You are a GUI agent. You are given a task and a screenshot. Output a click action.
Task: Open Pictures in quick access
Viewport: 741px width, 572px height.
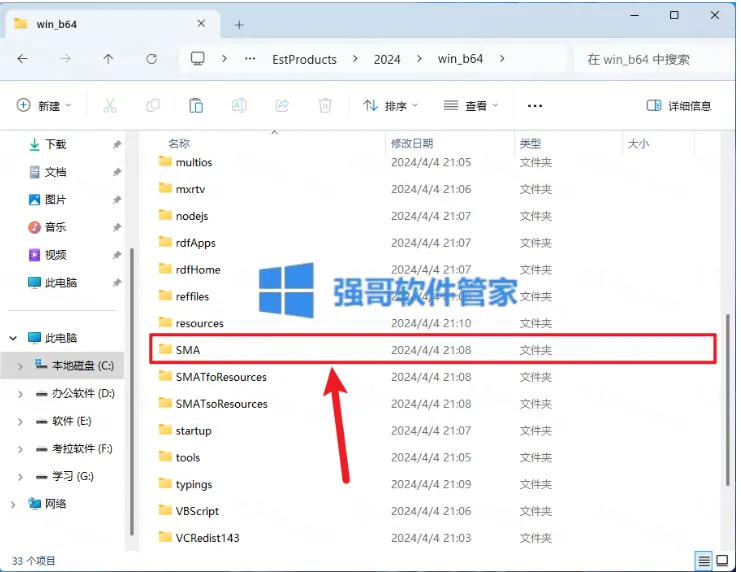pos(47,199)
